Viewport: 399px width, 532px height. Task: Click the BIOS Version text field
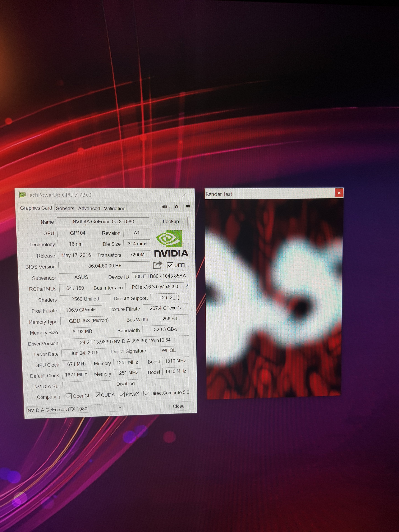click(x=105, y=266)
